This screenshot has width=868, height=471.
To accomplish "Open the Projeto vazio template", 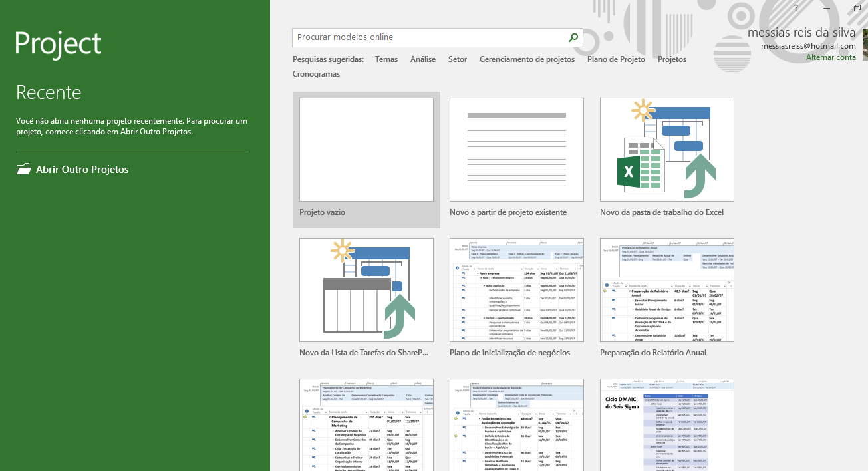I will 366,149.
